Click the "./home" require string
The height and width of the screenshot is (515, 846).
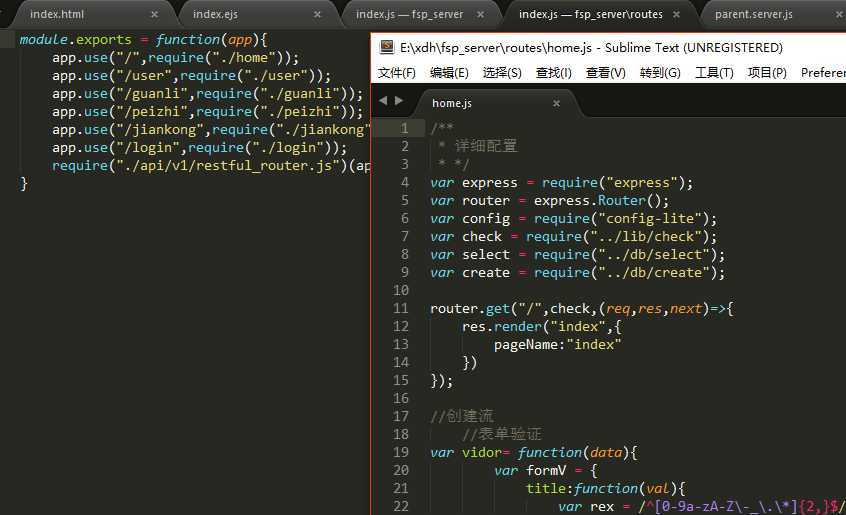coord(244,58)
